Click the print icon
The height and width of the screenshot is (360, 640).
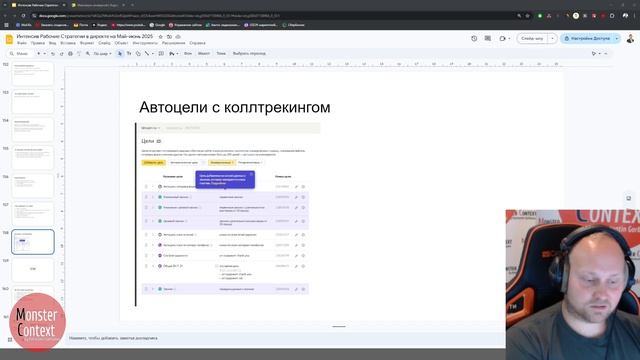tap(70, 53)
